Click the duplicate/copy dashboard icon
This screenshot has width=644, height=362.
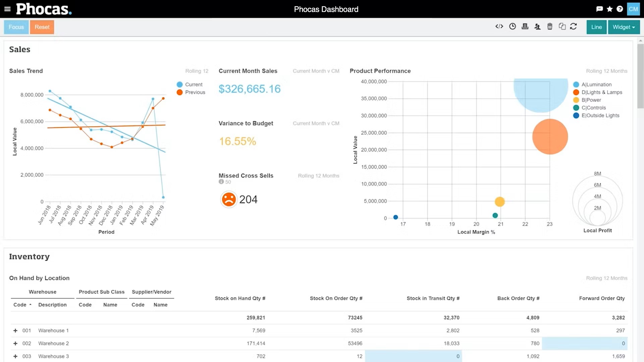[x=562, y=26]
